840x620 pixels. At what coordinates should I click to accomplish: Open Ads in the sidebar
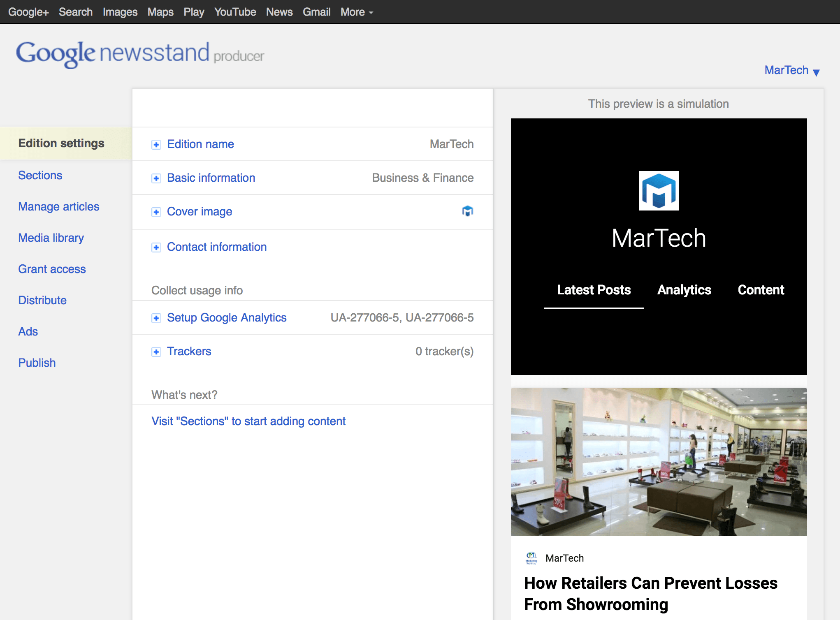click(28, 331)
